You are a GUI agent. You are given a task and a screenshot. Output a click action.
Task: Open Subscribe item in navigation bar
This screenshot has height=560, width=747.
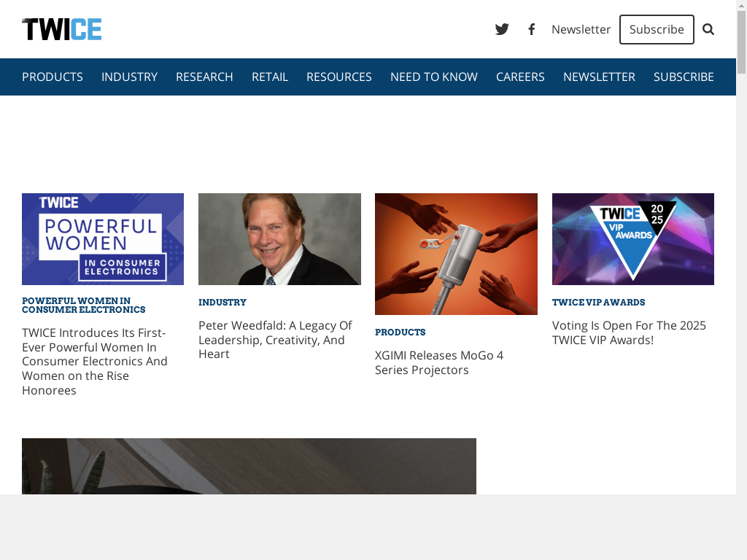(x=683, y=77)
